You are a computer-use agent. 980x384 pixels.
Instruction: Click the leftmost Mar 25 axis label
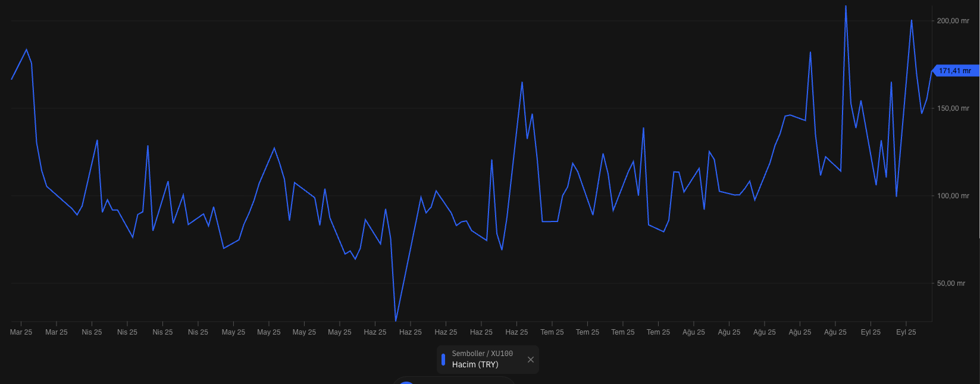21,332
